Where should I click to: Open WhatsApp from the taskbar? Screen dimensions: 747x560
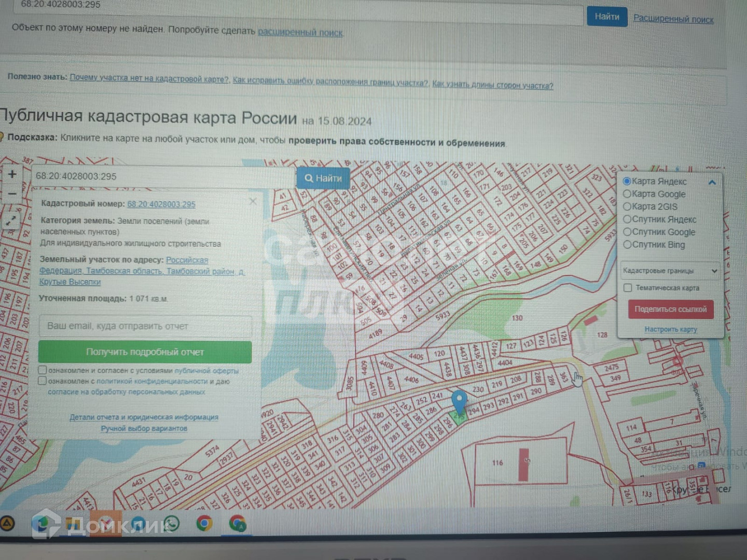pyautogui.click(x=171, y=524)
